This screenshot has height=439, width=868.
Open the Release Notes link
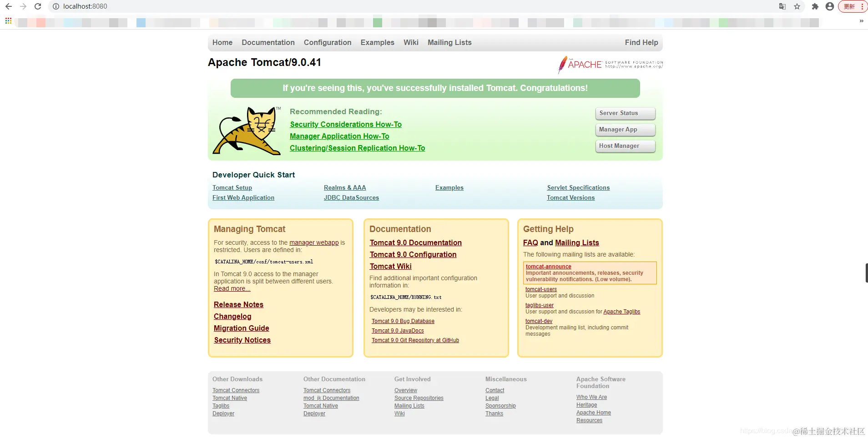(x=238, y=304)
